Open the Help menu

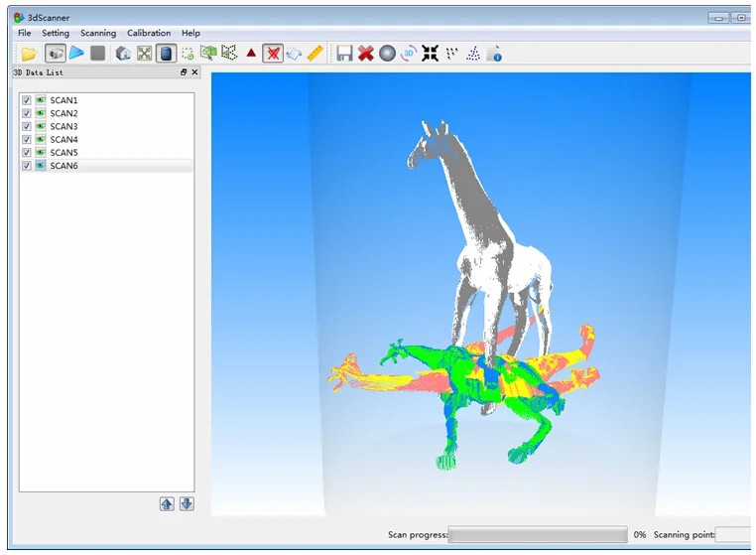click(190, 33)
